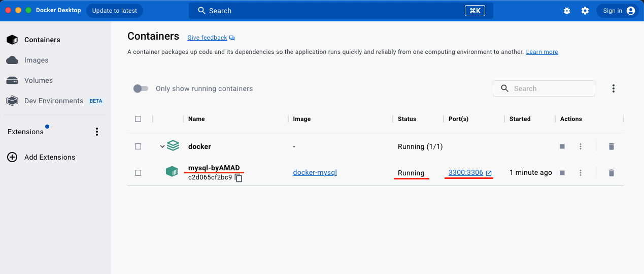Viewport: 644px width, 274px height.
Task: Open the containers list options menu
Action: coord(614,88)
